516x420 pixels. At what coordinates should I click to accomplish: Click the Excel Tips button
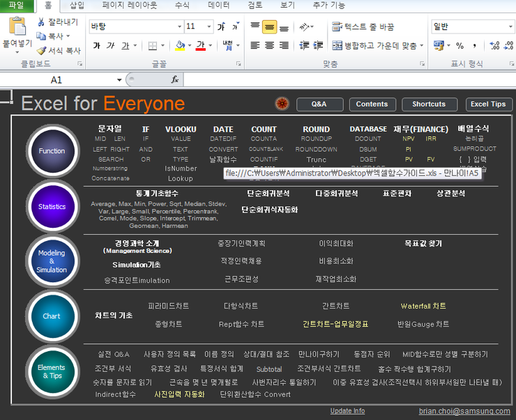(488, 104)
